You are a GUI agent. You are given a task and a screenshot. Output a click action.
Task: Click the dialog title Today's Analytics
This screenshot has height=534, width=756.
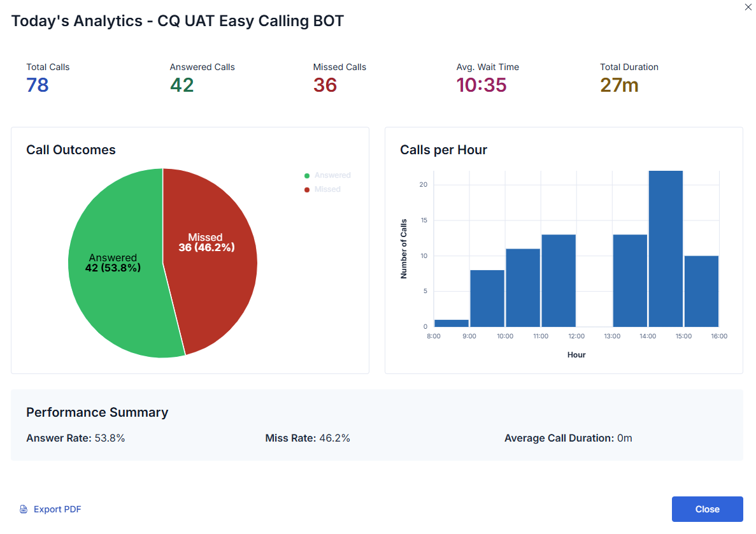[x=177, y=20]
